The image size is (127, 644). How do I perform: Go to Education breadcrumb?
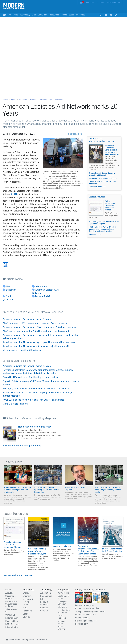tap(34, 100)
